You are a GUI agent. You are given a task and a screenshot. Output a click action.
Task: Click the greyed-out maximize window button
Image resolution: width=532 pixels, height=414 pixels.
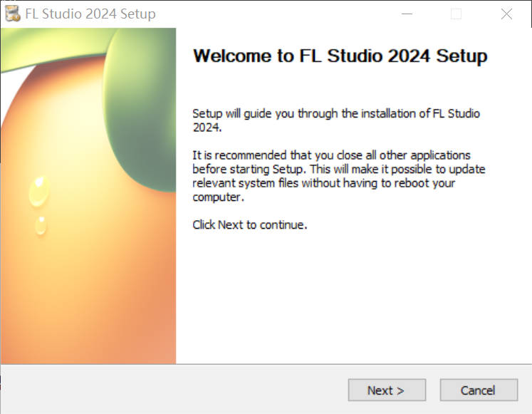[x=456, y=14]
